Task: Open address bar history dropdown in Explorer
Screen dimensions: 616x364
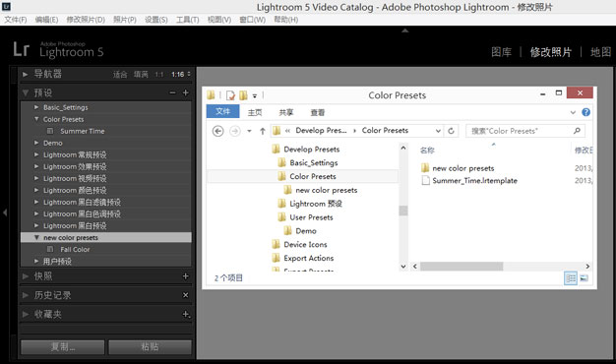Action: tap(438, 131)
